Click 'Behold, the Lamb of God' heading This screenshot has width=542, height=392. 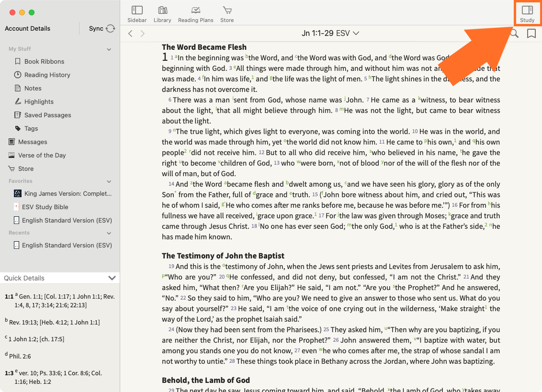pyautogui.click(x=206, y=380)
